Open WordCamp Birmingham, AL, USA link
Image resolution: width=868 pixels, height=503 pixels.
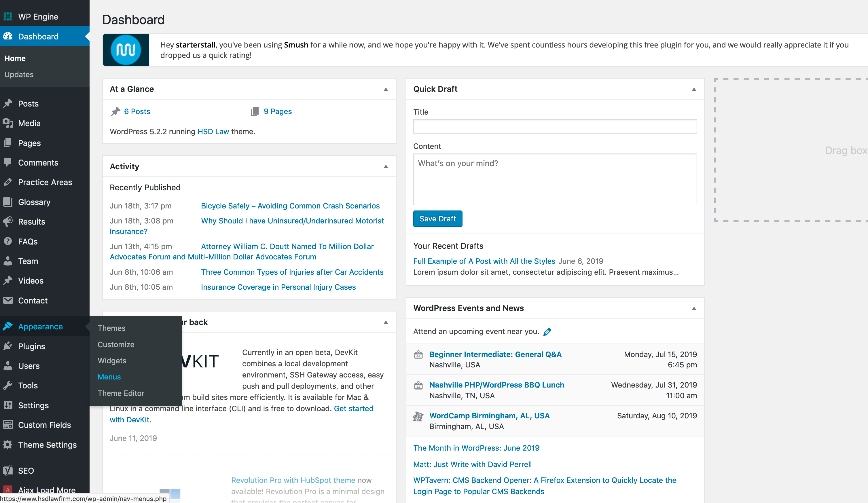pos(489,415)
